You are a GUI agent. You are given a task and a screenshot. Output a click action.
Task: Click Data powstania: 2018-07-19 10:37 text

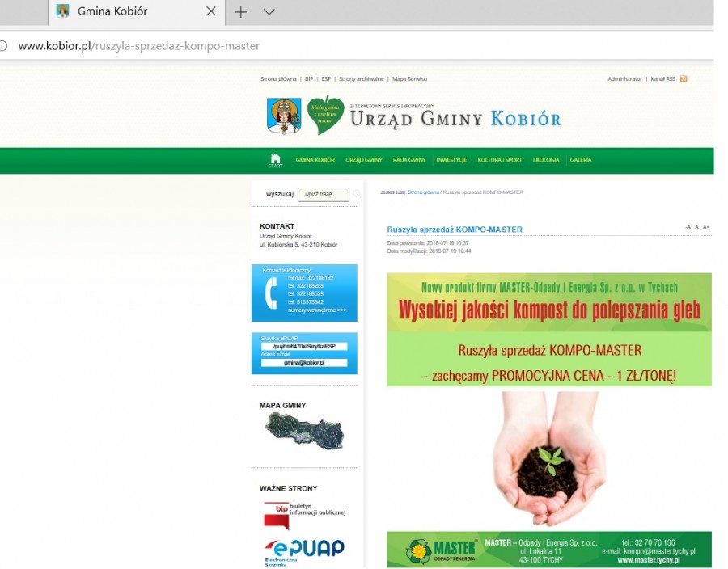click(x=428, y=243)
